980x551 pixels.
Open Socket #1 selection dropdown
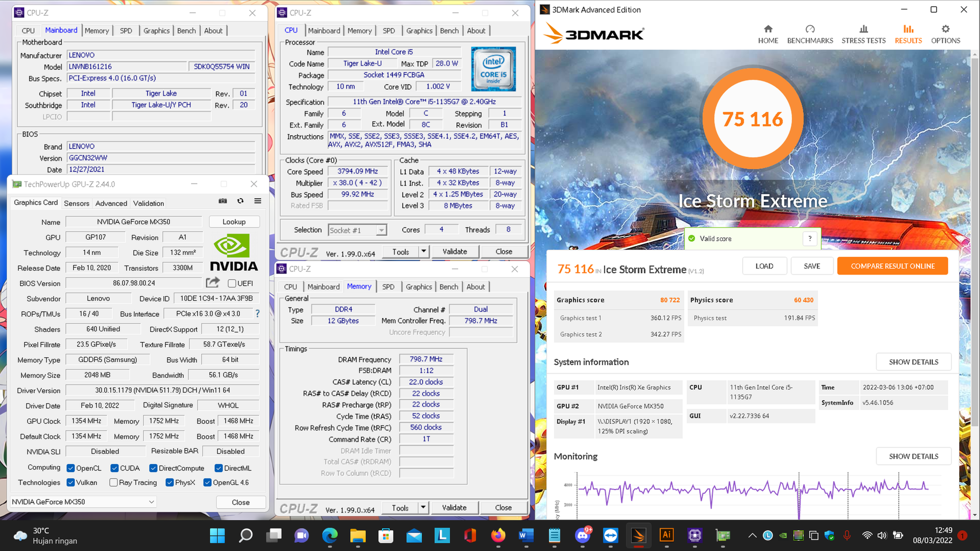point(357,230)
